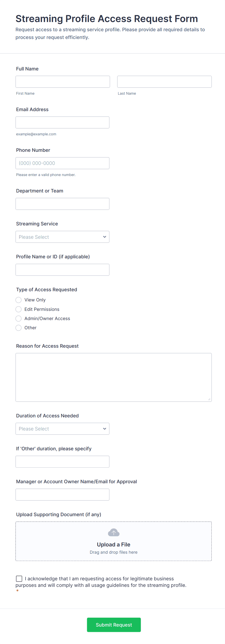
Task: Choose the Edit Permissions radio button
Action: pyautogui.click(x=18, y=309)
